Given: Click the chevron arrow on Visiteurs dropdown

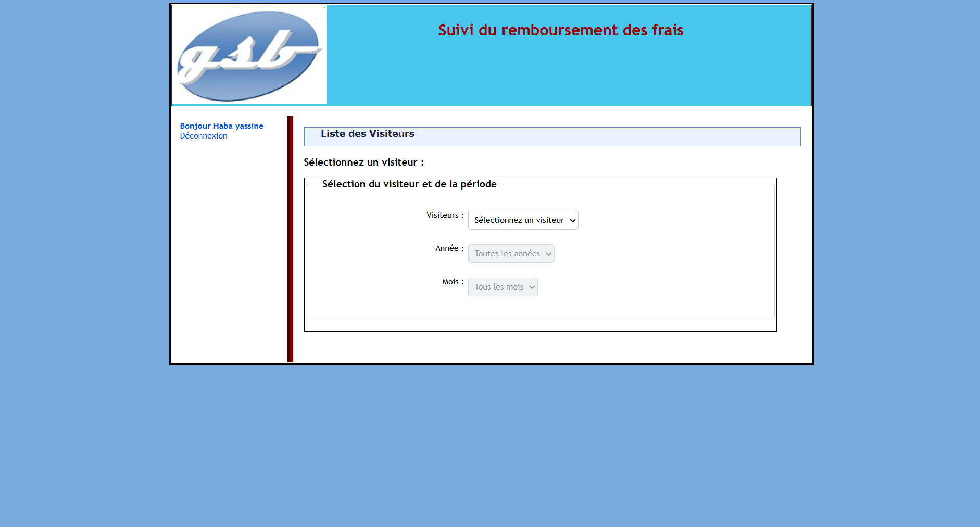Looking at the screenshot, I should (x=572, y=221).
